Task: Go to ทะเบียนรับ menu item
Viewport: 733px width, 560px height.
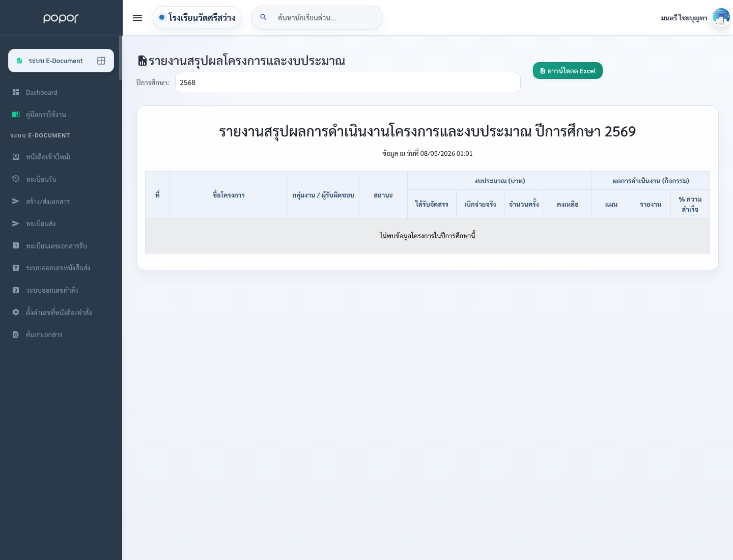Action: point(61,179)
